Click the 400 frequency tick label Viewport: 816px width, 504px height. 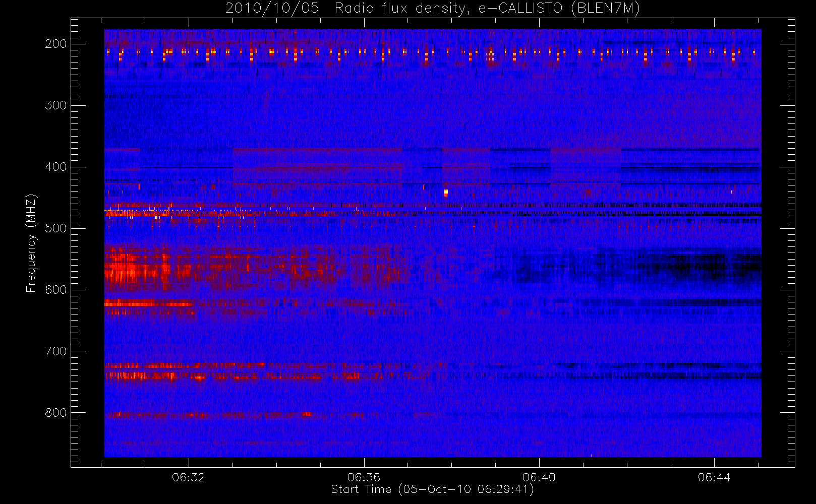point(55,167)
